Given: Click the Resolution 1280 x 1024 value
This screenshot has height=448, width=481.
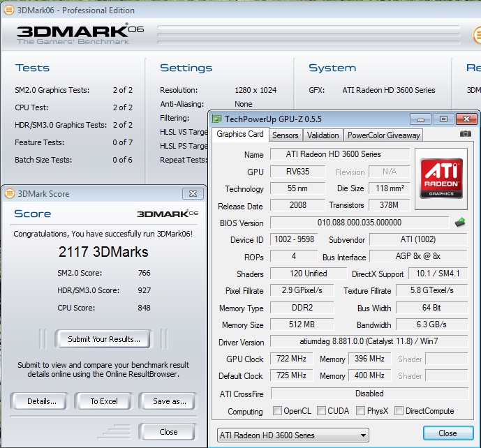Looking at the screenshot, I should [x=256, y=90].
